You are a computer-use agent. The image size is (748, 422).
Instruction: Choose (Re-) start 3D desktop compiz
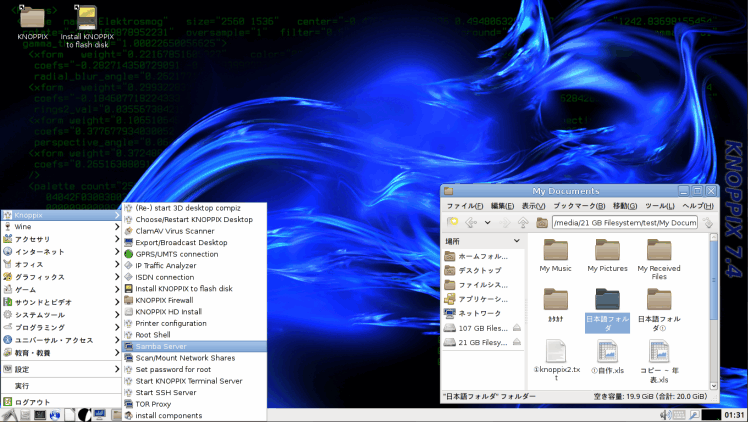(x=194, y=208)
